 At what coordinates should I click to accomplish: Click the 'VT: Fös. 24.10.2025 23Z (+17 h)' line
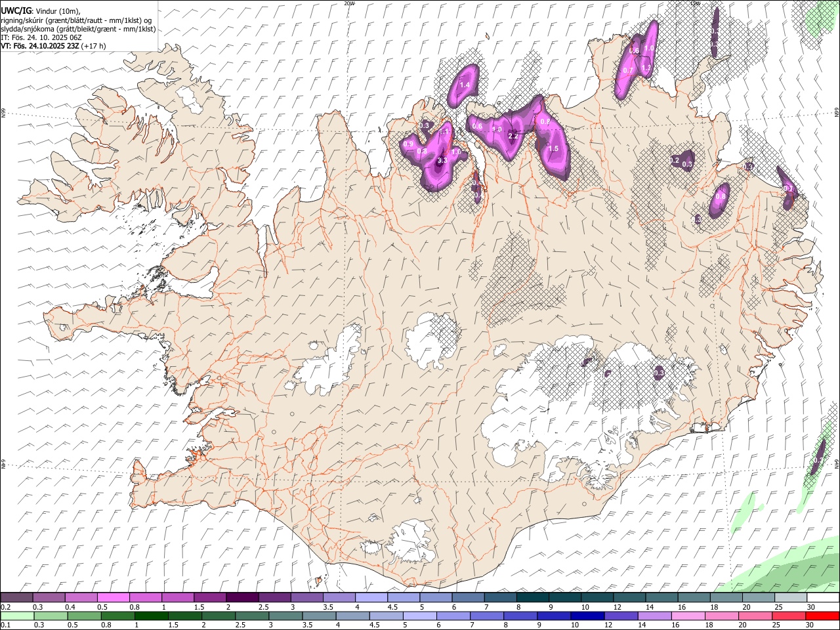53,46
